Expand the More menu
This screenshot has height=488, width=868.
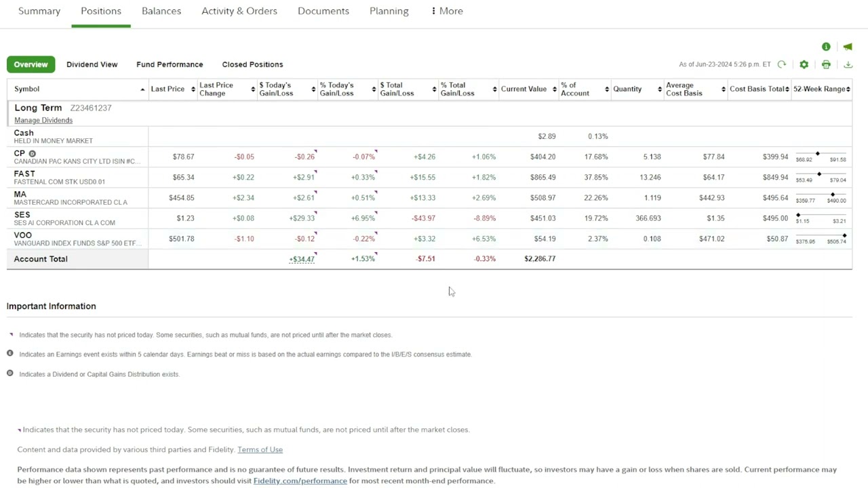point(447,11)
